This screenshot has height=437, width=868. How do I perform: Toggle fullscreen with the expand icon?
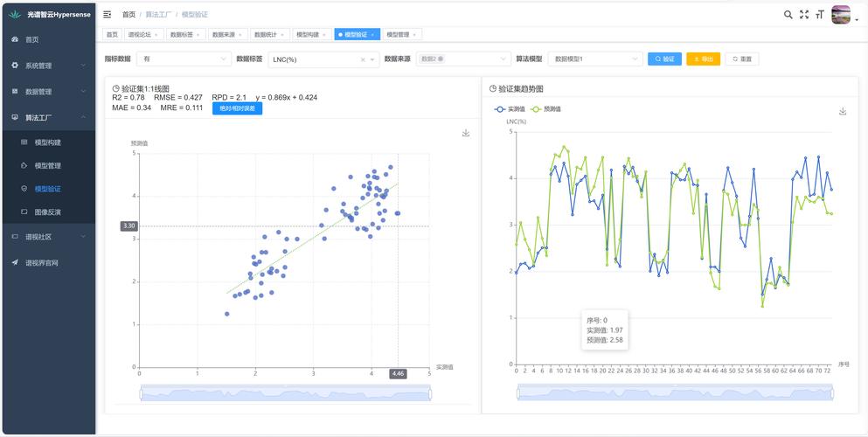[x=804, y=14]
